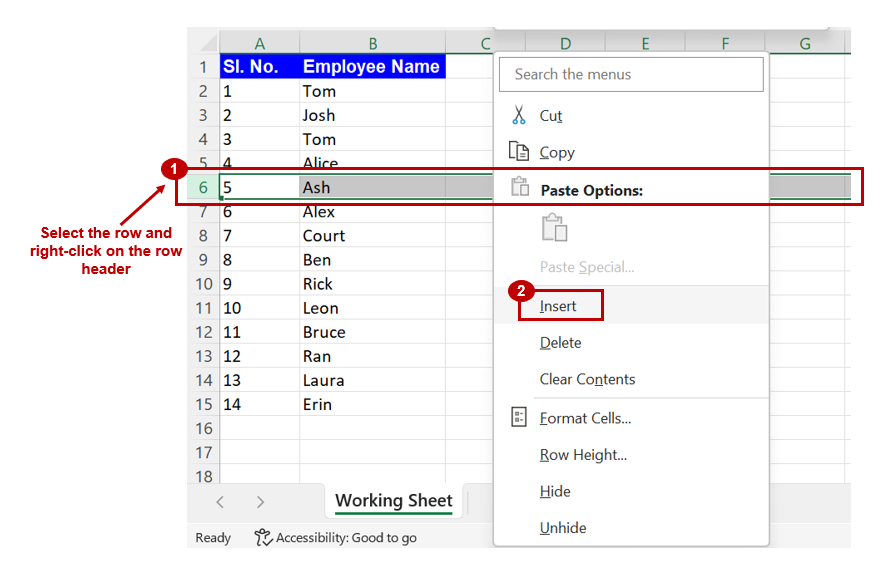The image size is (892, 579).
Task: Choose Delete from the context menu
Action: [x=560, y=343]
